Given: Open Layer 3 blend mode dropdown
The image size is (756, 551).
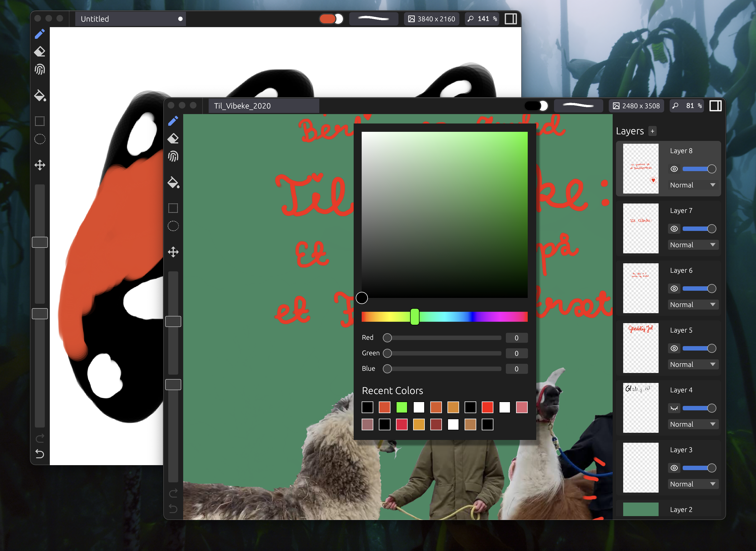Looking at the screenshot, I should tap(693, 484).
